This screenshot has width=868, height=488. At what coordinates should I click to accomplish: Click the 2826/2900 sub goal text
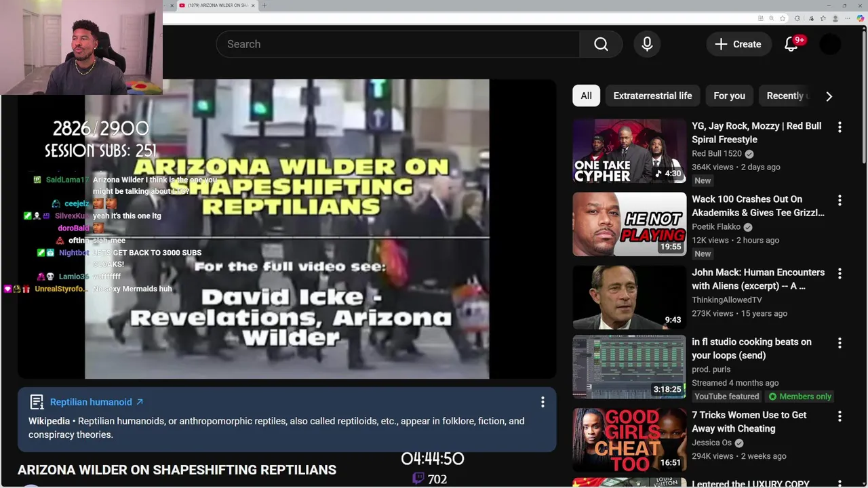pyautogui.click(x=100, y=128)
